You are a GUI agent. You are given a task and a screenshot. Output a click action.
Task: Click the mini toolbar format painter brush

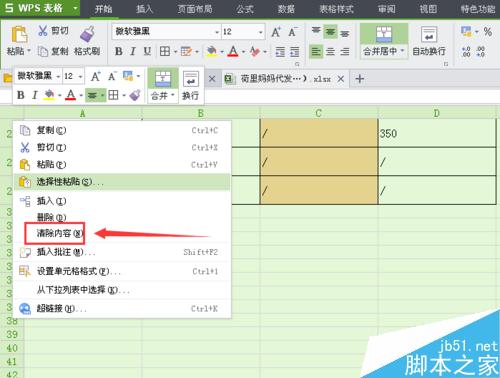(135, 95)
